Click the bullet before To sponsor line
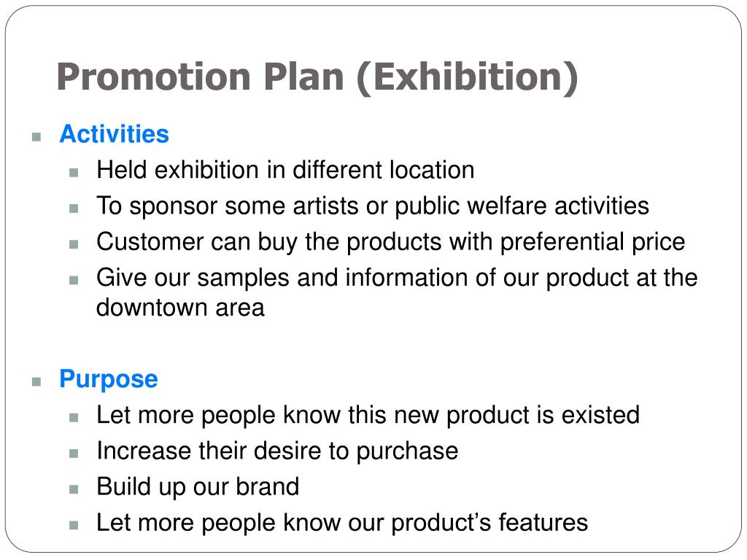The height and width of the screenshot is (560, 747). [74, 209]
